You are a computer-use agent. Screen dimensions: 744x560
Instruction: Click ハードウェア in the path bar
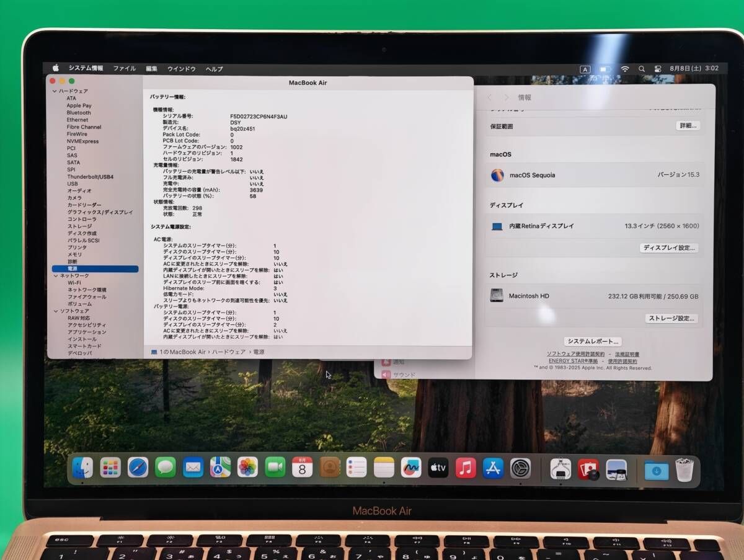(x=229, y=352)
